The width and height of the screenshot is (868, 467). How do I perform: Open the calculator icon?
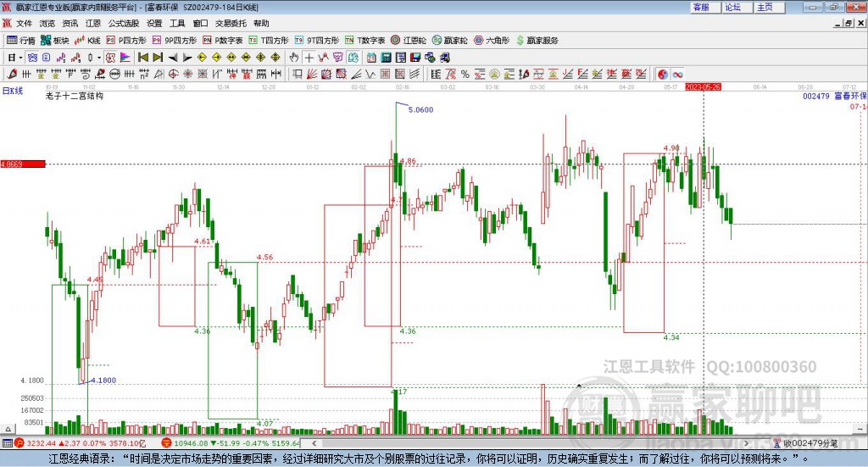(387, 58)
